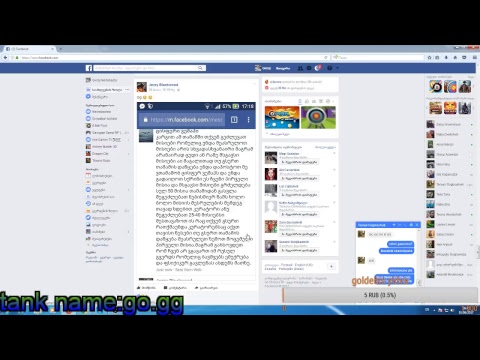Click the Comment button under the post

pyautogui.click(x=175, y=287)
